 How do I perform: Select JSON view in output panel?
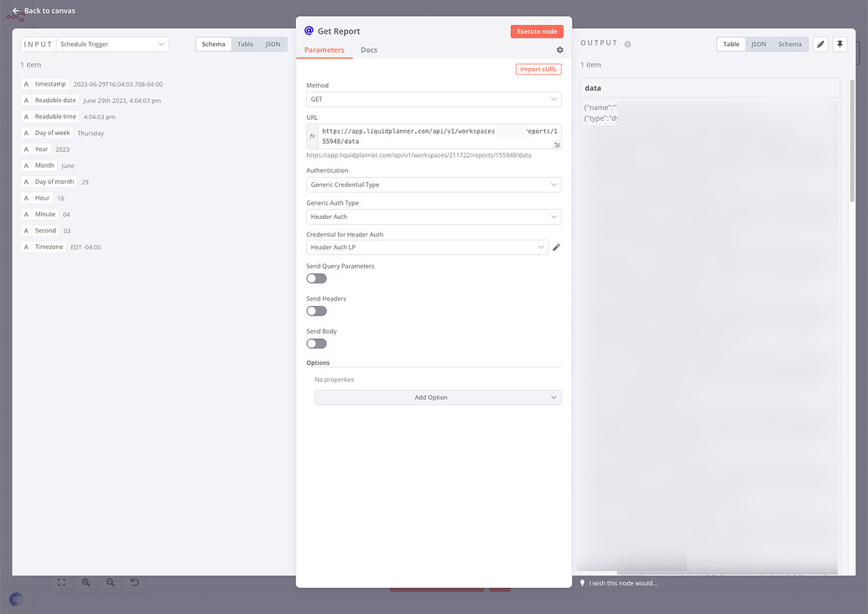[758, 44]
